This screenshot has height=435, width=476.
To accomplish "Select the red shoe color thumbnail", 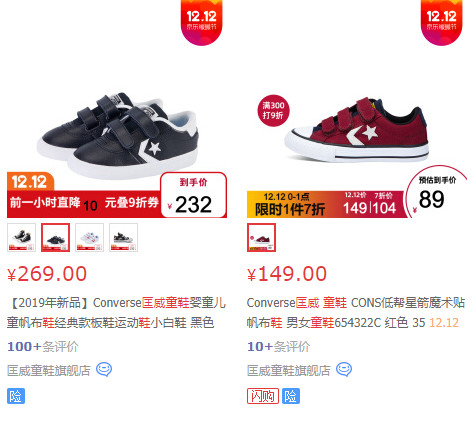I will click(261, 237).
